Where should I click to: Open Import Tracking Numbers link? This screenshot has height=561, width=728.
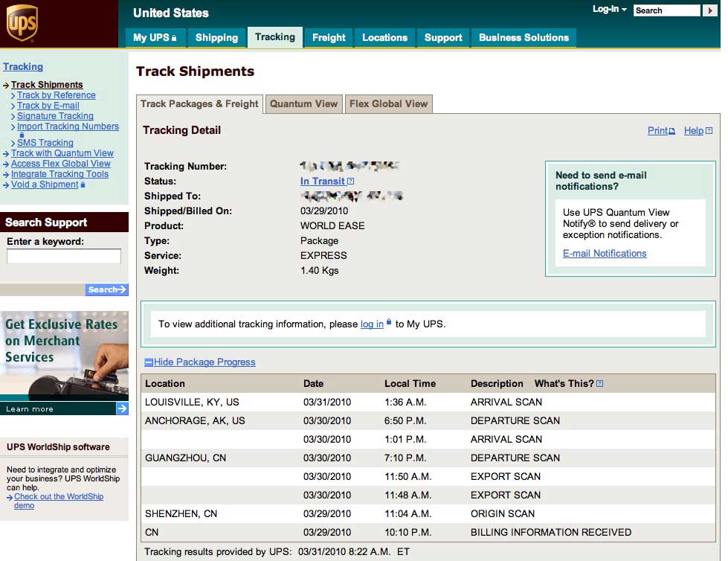click(68, 126)
